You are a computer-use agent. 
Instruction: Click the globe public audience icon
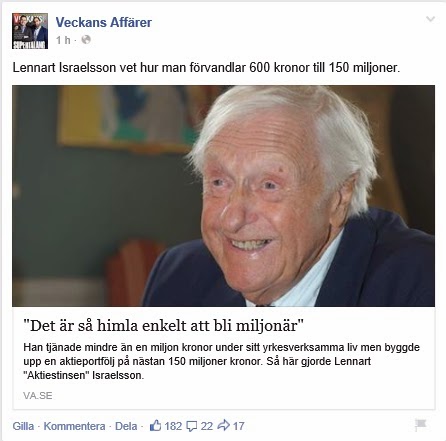tap(86, 40)
